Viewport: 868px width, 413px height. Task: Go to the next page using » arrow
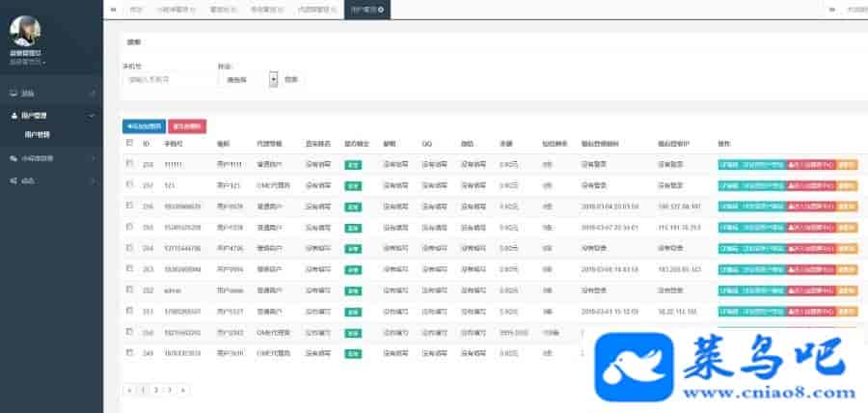pos(182,390)
